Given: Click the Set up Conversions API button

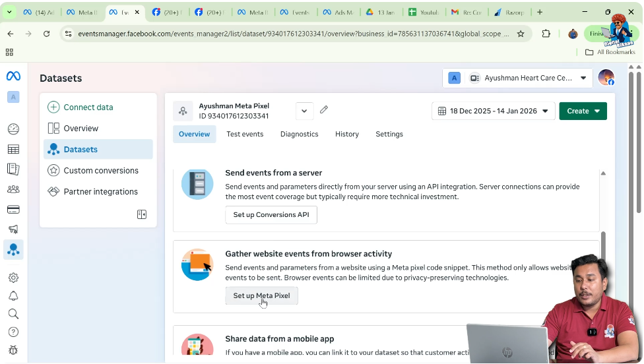Looking at the screenshot, I should [271, 214].
